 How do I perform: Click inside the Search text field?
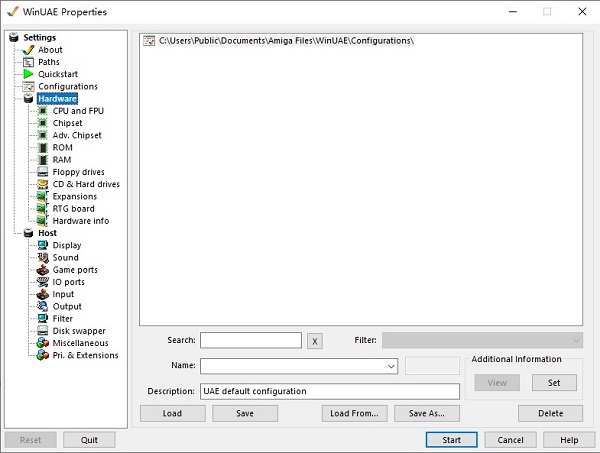tap(250, 341)
